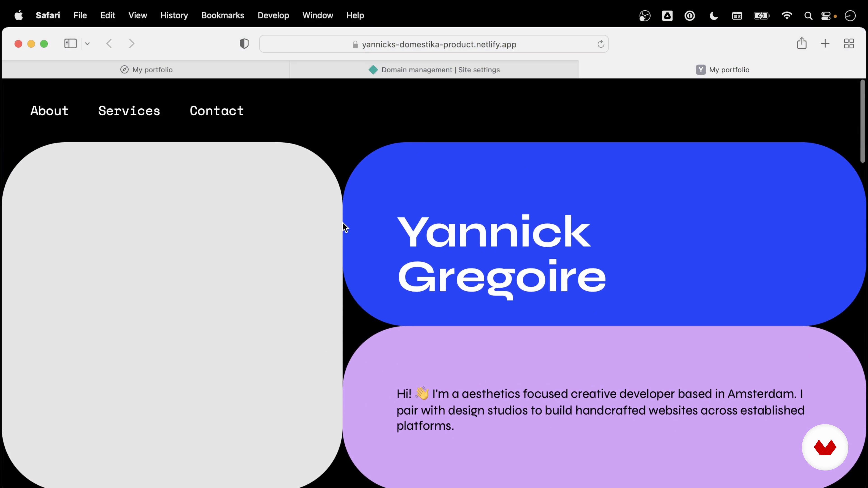The width and height of the screenshot is (868, 488).
Task: Click the lock icon in address bar
Action: pos(355,45)
